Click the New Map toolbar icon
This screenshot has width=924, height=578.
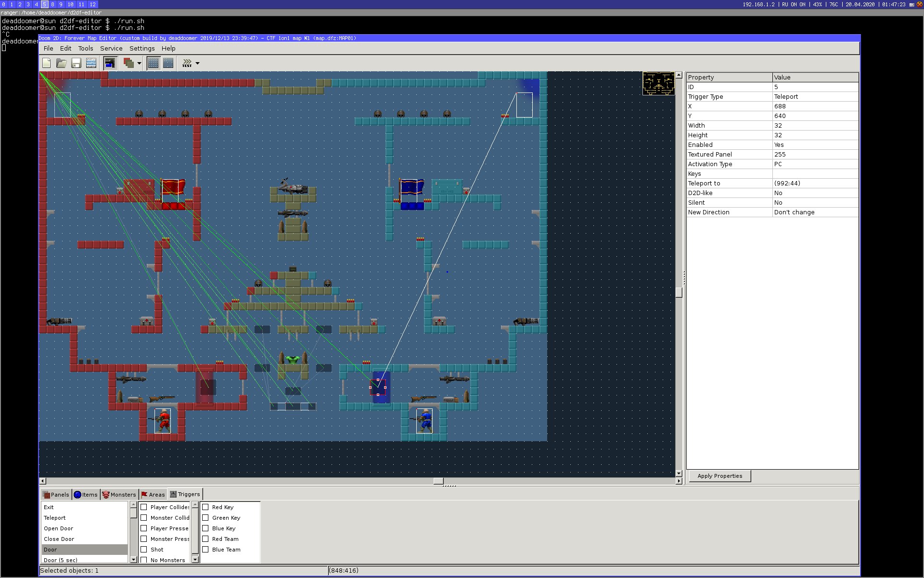coord(47,63)
